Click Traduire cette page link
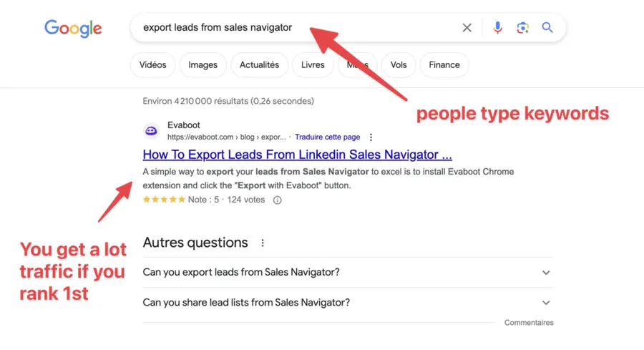The width and height of the screenshot is (644, 350). click(x=327, y=137)
